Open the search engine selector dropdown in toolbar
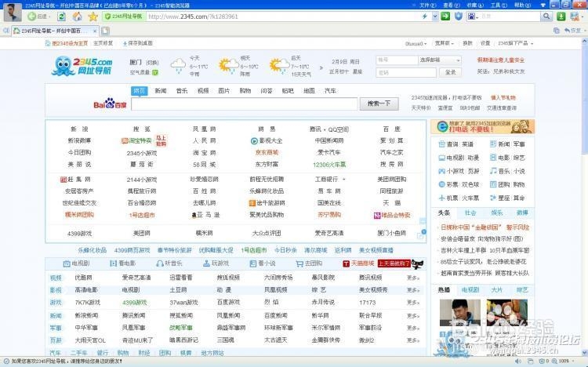 [472, 16]
